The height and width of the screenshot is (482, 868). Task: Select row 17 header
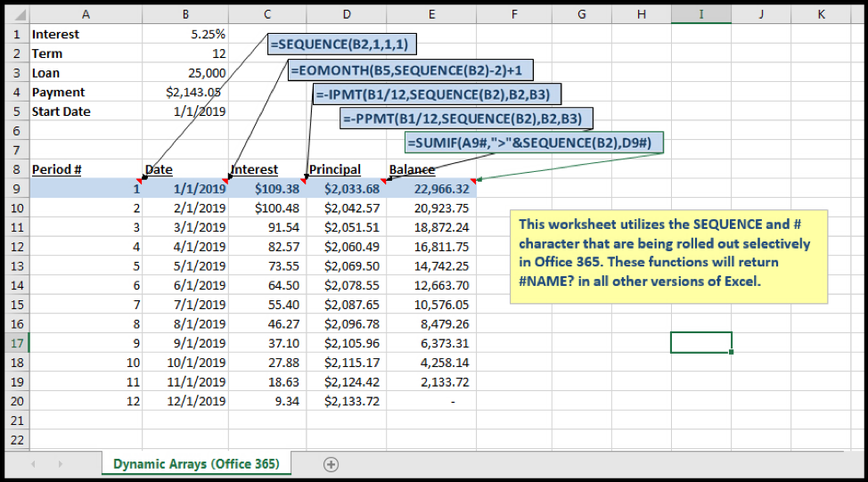pos(17,342)
